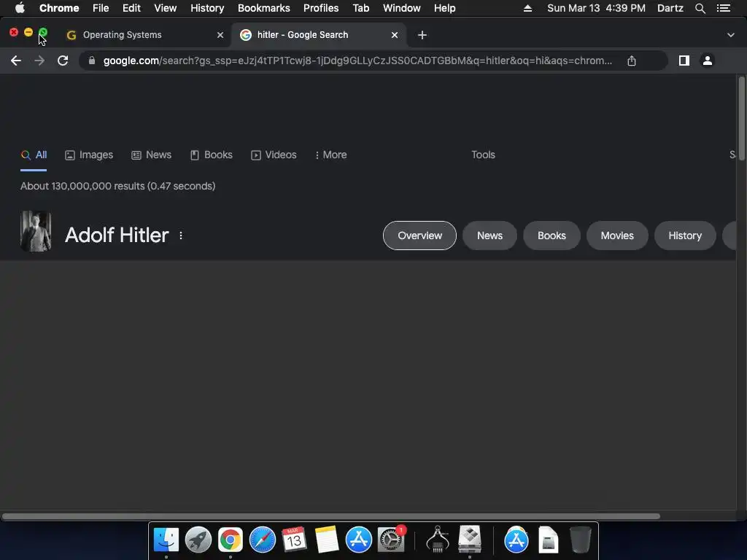Open the Help menu
The image size is (747, 560).
coord(444,8)
